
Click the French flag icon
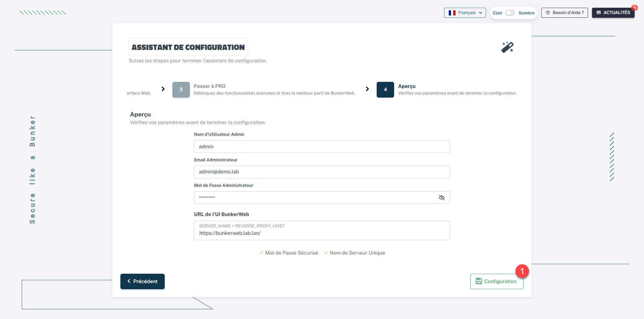pos(452,13)
